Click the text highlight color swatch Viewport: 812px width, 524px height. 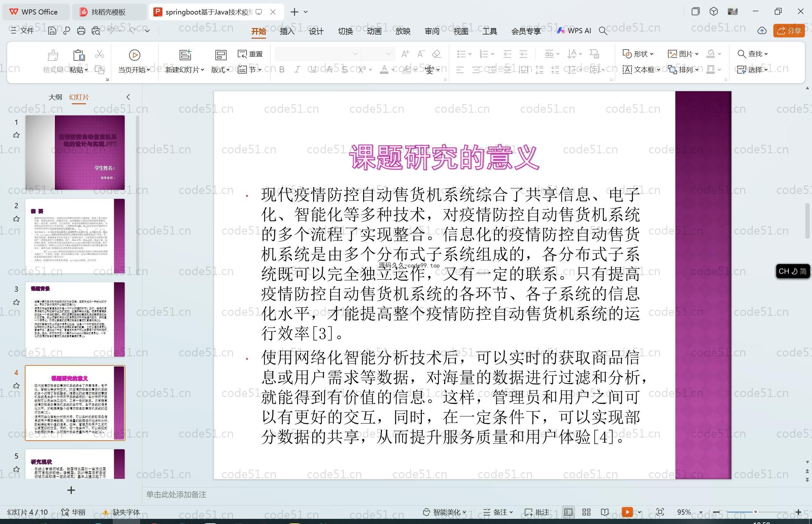tap(407, 70)
